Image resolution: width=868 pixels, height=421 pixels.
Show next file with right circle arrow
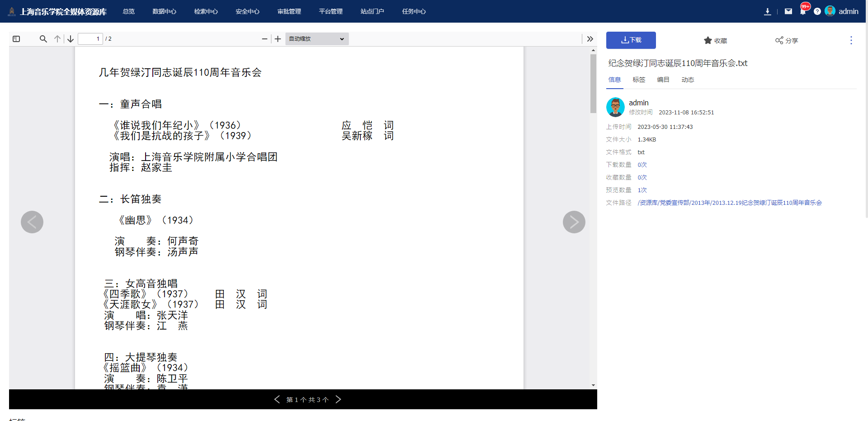574,222
